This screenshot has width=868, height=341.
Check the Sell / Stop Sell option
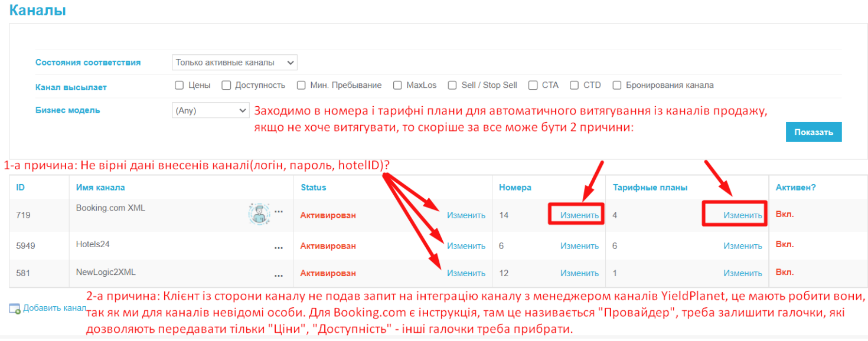pos(452,85)
